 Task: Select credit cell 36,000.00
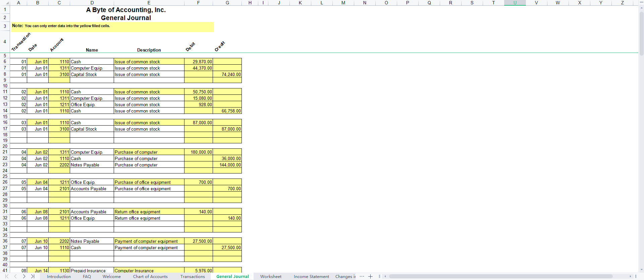coord(227,158)
